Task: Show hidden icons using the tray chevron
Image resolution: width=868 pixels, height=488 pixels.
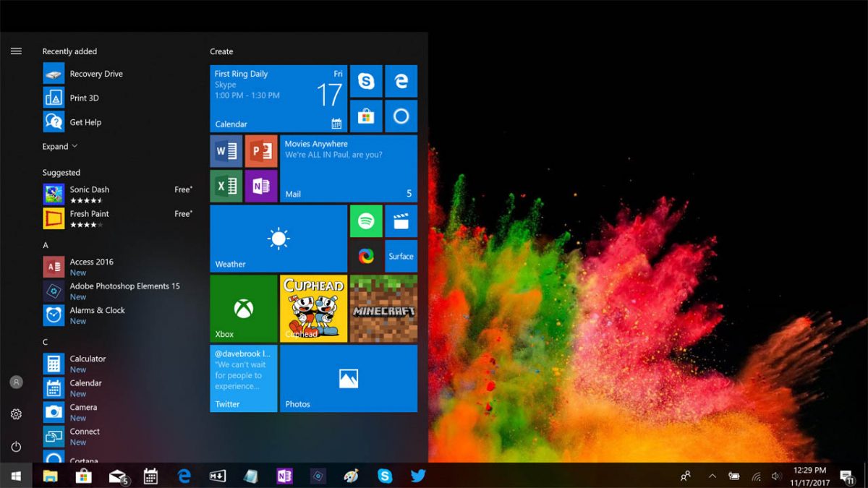Action: point(712,476)
